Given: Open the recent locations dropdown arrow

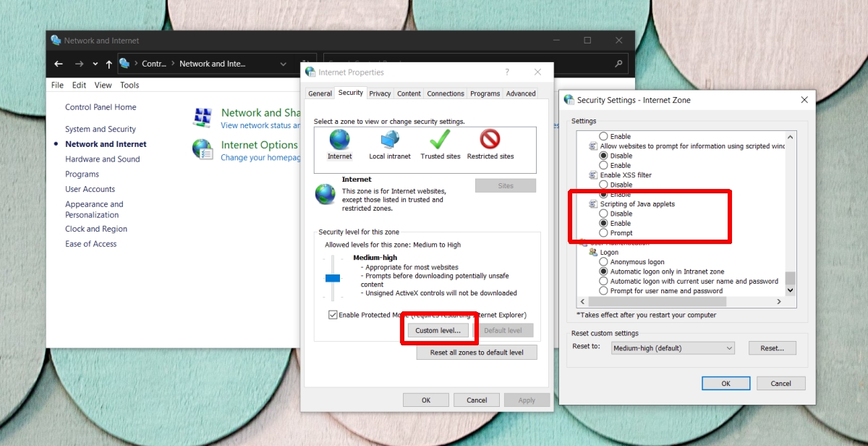Looking at the screenshot, I should coord(95,64).
